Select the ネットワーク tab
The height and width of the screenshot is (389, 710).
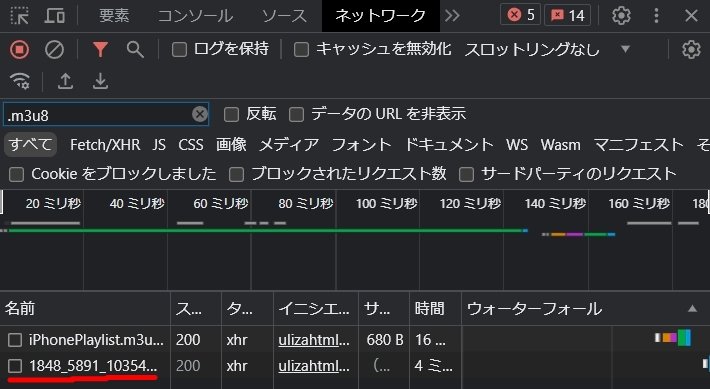click(380, 16)
